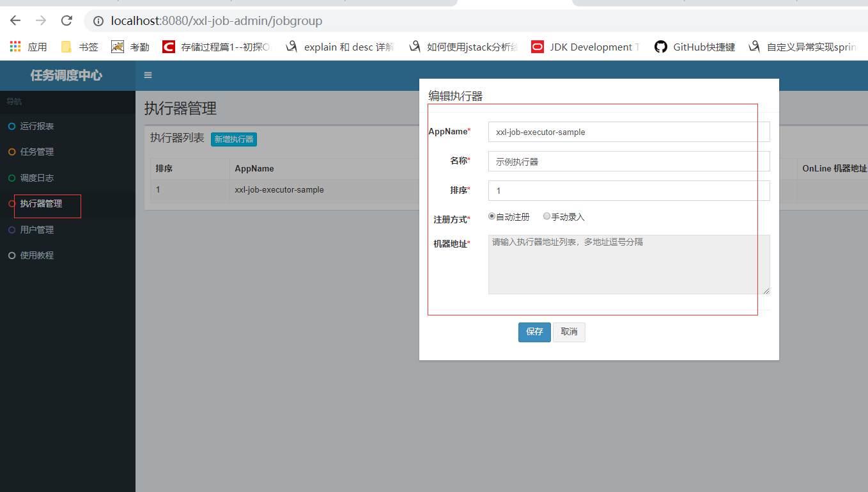Select the 自动注册 radio button
This screenshot has height=492, width=868.
(492, 216)
